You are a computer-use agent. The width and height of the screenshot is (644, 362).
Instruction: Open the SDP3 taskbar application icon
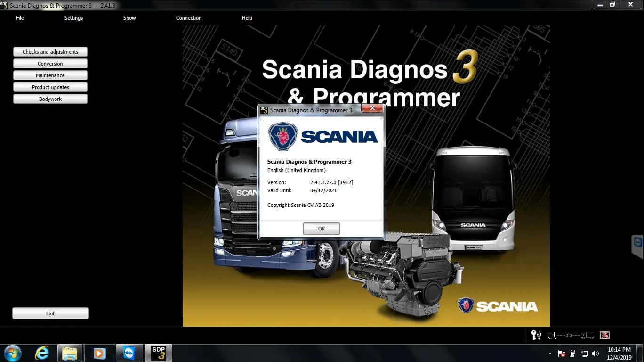(159, 353)
